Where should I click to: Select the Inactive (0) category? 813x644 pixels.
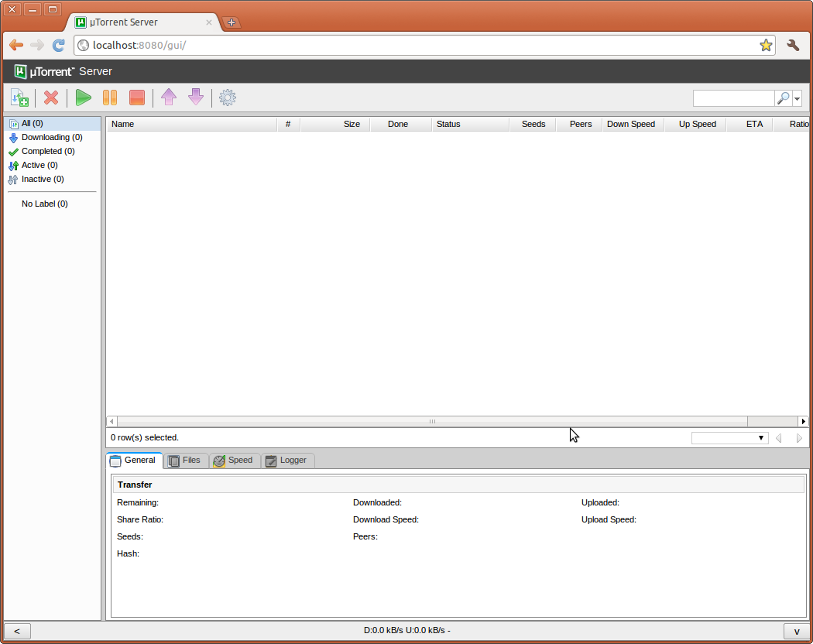(53, 180)
